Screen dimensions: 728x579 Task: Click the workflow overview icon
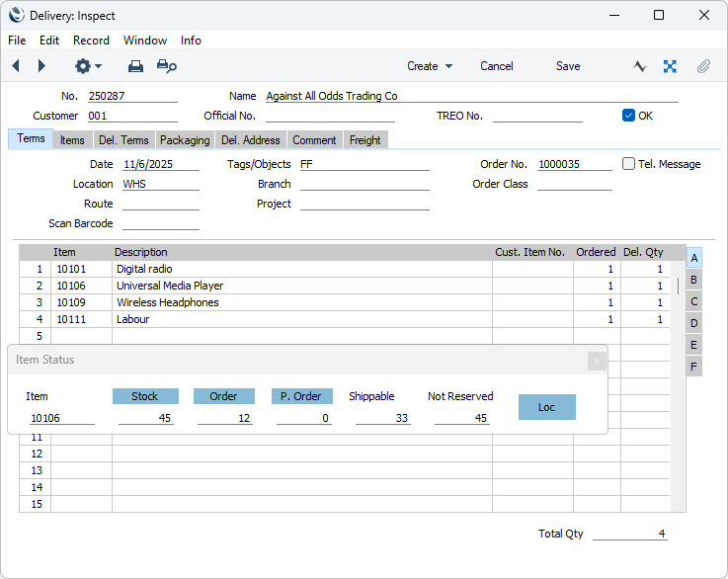670,66
